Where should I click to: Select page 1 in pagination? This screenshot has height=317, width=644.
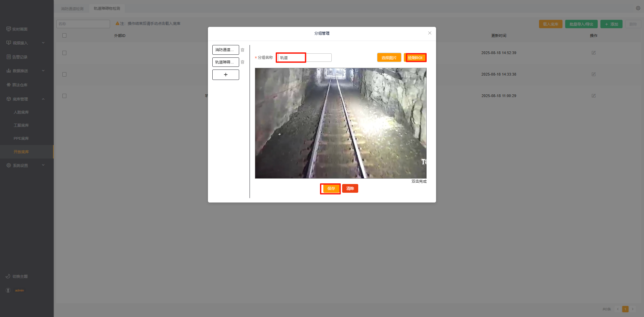(x=625, y=309)
